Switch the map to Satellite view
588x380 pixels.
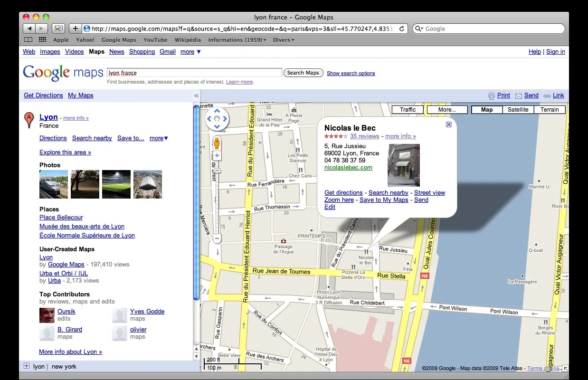coord(518,109)
